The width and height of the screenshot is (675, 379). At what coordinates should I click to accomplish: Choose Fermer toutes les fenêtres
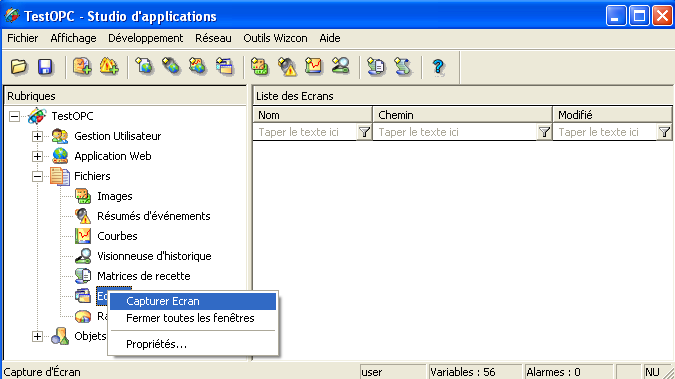[193, 318]
